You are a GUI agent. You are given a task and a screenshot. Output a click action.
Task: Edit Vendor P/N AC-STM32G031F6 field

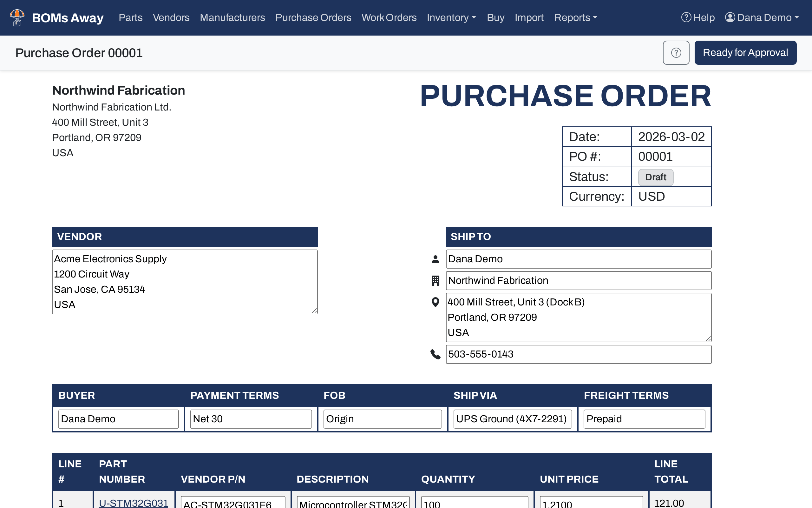(233, 503)
